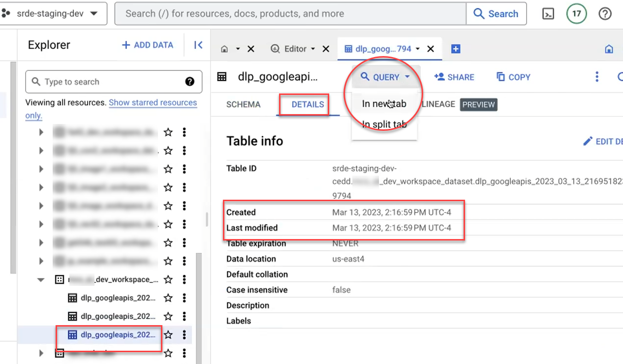Click the Created date value
Viewport: 623px width, 364px height.
tap(392, 212)
